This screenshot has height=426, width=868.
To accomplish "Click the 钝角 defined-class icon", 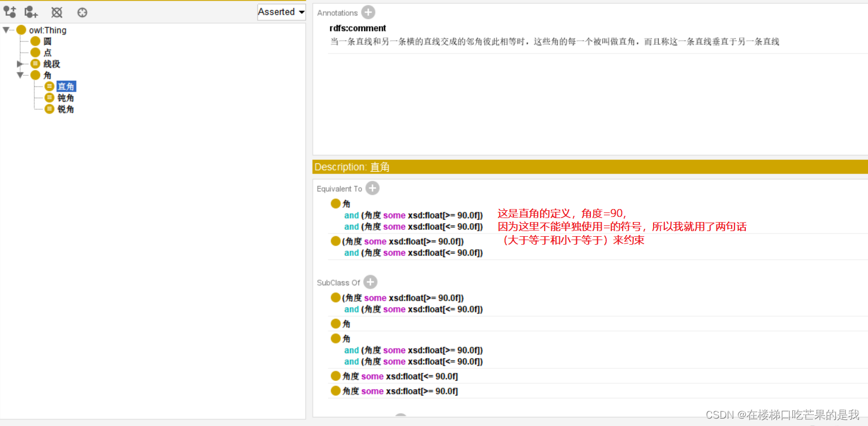I will coord(50,98).
